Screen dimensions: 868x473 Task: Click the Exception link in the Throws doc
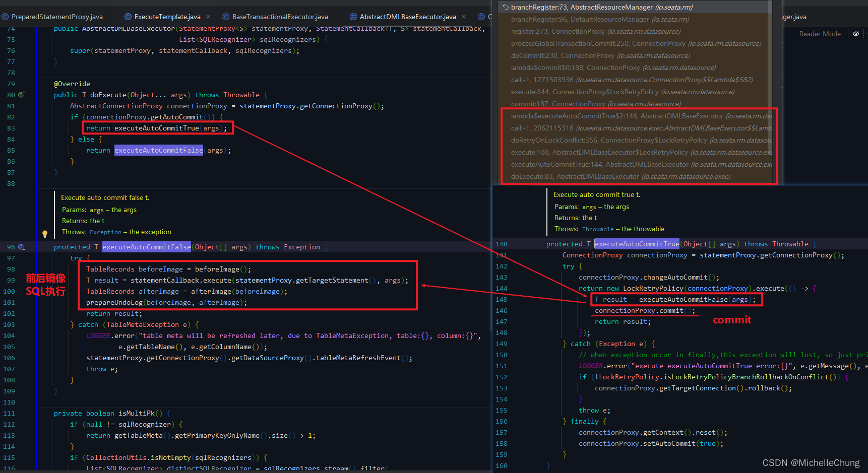pos(105,232)
